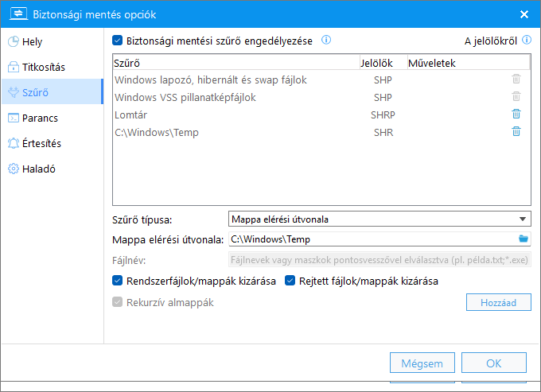The image size is (541, 392).
Task: Switch to the Haladó tab
Action: (53, 169)
